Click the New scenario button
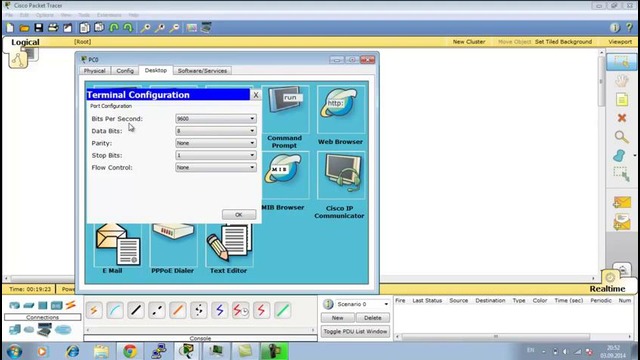640x360 pixels. 338,318
